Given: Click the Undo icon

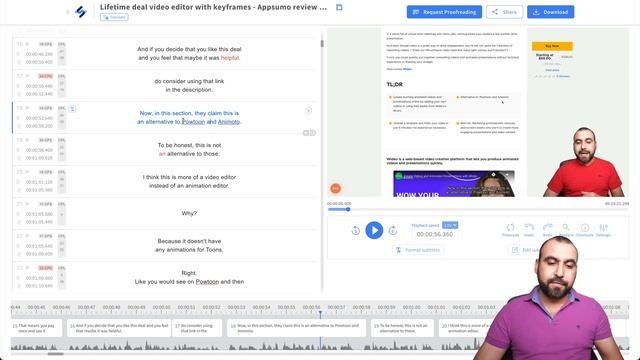Looking at the screenshot, I should (529, 230).
